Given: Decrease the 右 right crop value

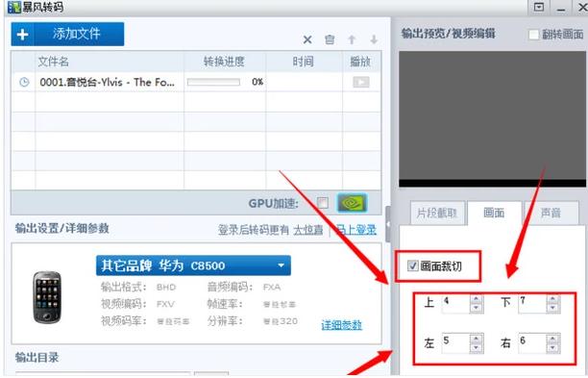Looking at the screenshot, I should point(552,347).
